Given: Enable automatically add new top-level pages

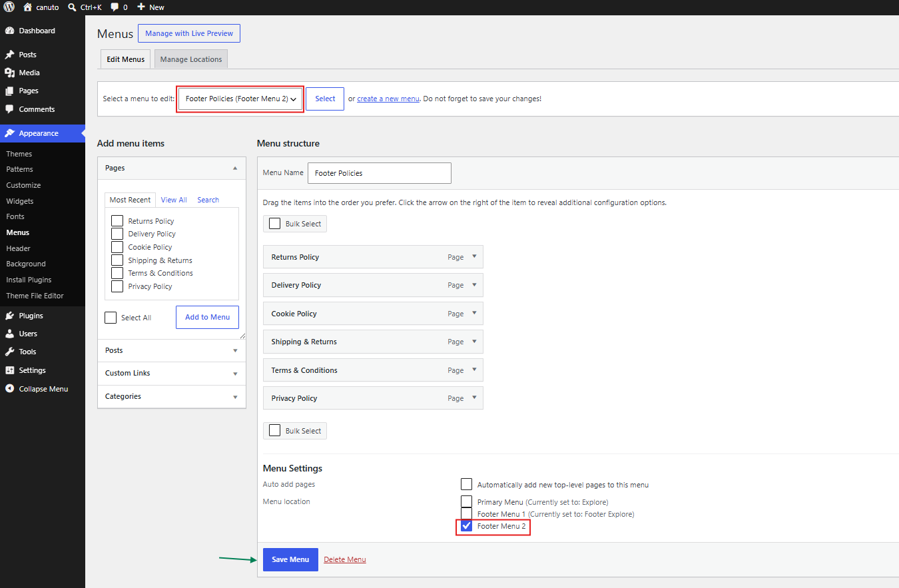Looking at the screenshot, I should coord(466,484).
